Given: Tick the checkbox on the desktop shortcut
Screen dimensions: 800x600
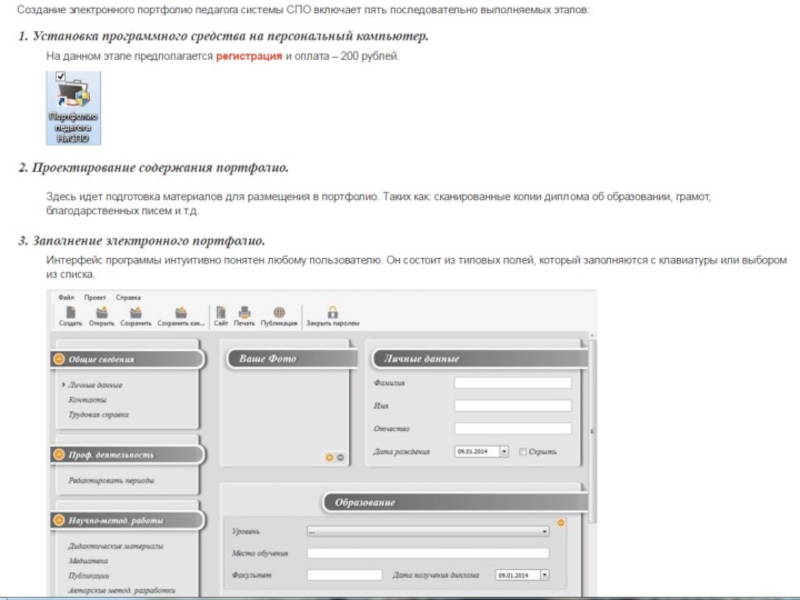Looking at the screenshot, I should pyautogui.click(x=61, y=76).
